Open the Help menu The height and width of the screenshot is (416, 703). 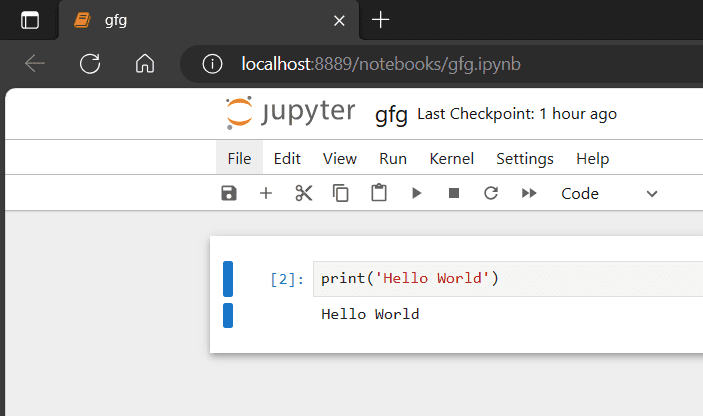(x=592, y=159)
